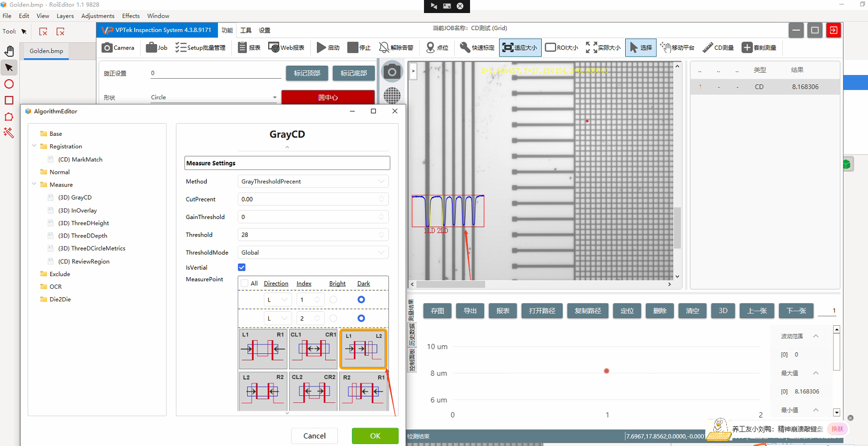
Task: Click 实际大小 actual size toolbar item
Action: [x=603, y=48]
